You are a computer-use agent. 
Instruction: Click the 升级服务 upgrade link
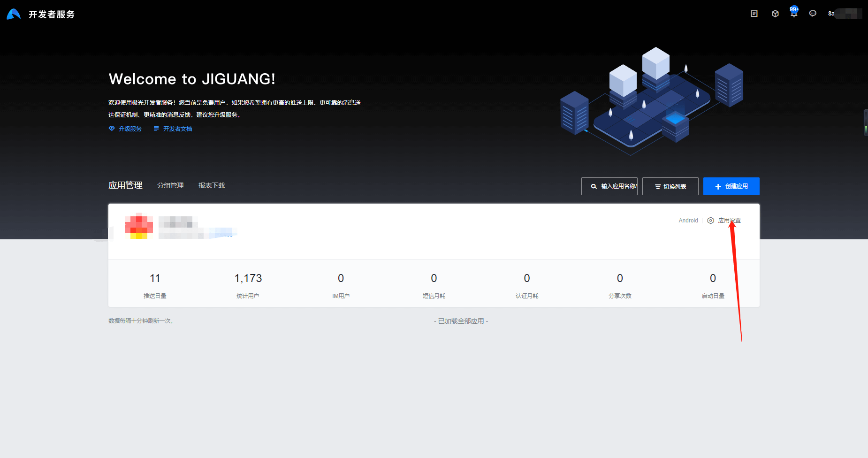tap(130, 129)
